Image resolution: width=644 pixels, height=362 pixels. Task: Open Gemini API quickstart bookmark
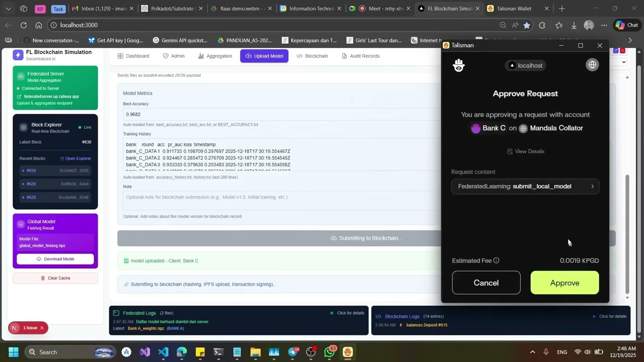(180, 40)
